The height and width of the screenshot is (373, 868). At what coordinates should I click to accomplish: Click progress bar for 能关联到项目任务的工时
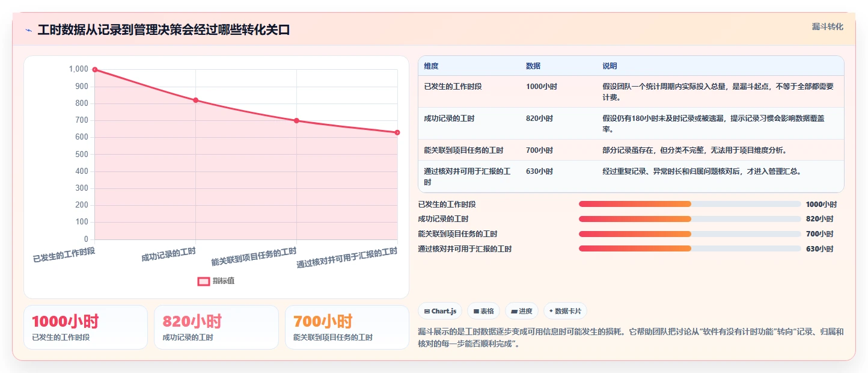(x=689, y=234)
